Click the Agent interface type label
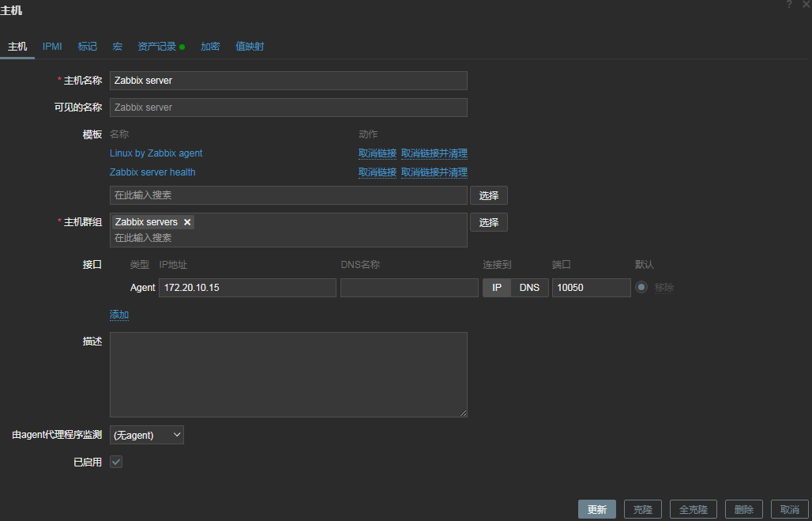 (142, 287)
